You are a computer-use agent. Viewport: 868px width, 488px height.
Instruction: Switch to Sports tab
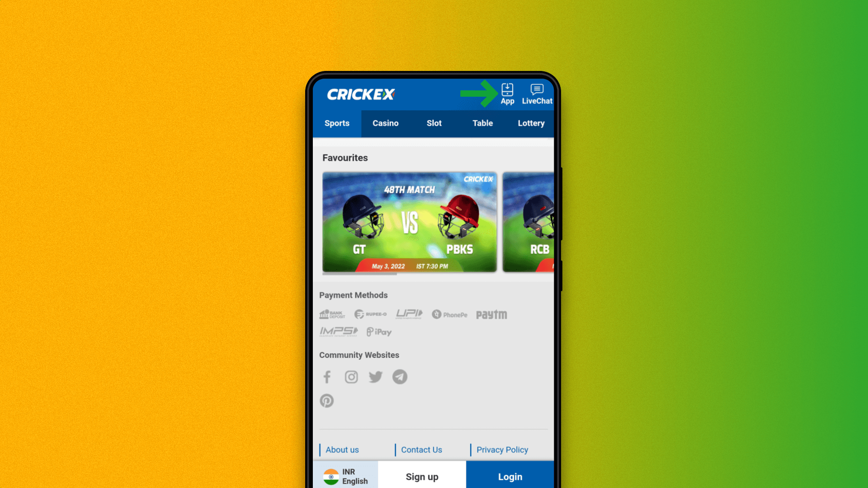click(336, 123)
